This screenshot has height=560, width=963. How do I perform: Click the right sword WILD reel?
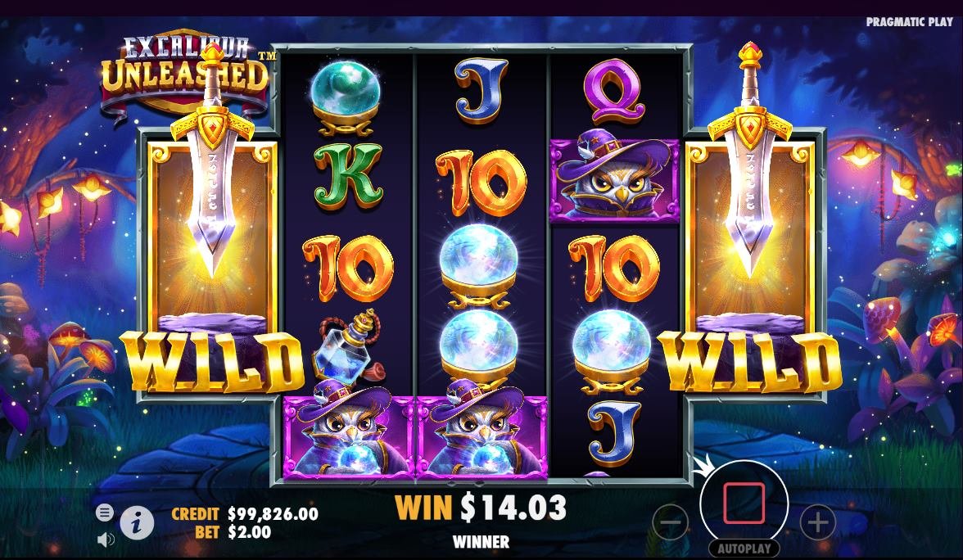[751, 264]
